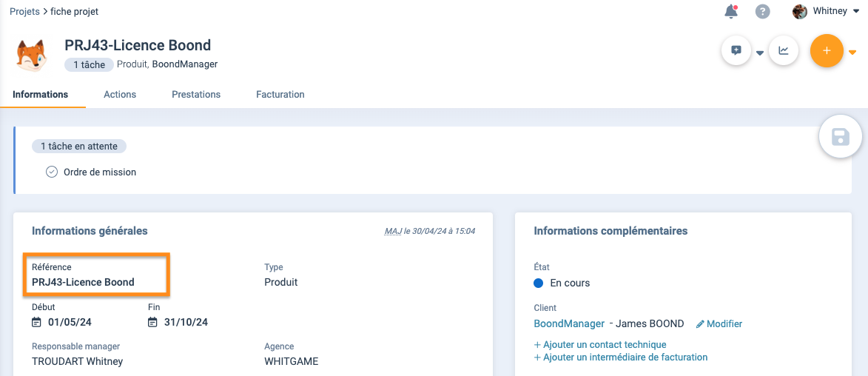Check the Ordre de mission task

tap(52, 172)
